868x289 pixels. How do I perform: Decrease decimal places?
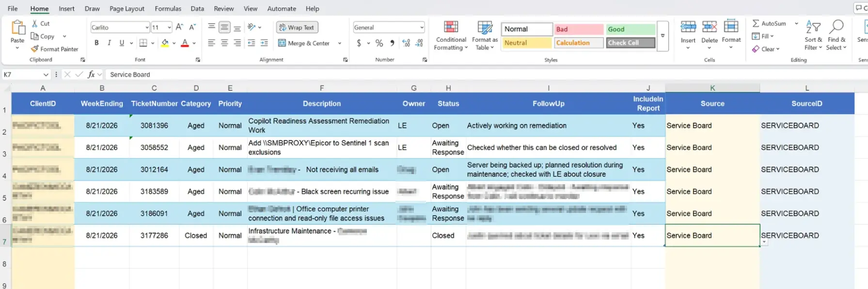tap(420, 43)
